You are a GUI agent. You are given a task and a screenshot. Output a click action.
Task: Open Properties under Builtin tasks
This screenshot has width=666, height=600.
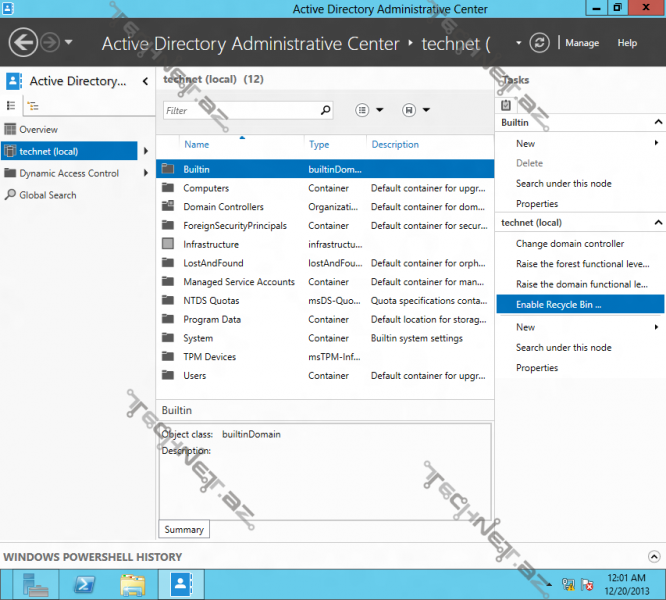[x=537, y=203]
